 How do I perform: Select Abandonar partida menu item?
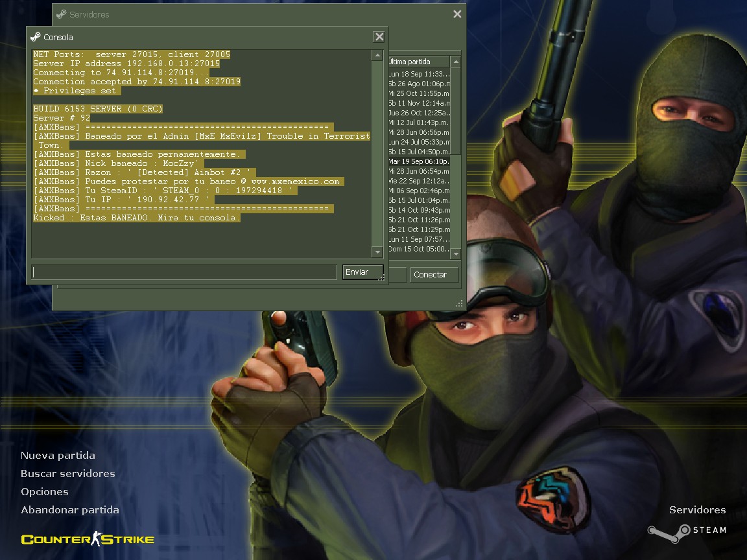[x=69, y=509]
